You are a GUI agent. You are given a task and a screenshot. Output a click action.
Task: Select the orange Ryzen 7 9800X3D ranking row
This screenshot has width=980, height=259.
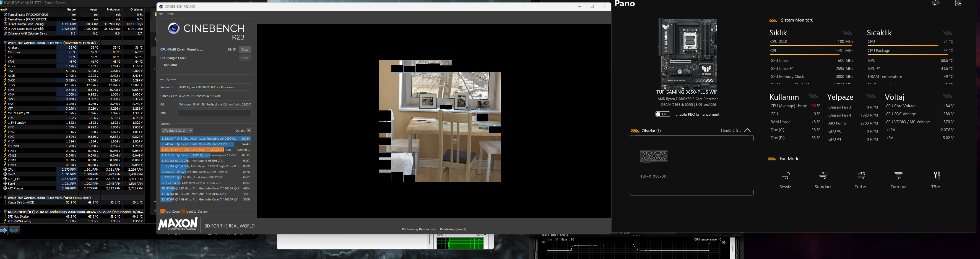click(x=206, y=150)
